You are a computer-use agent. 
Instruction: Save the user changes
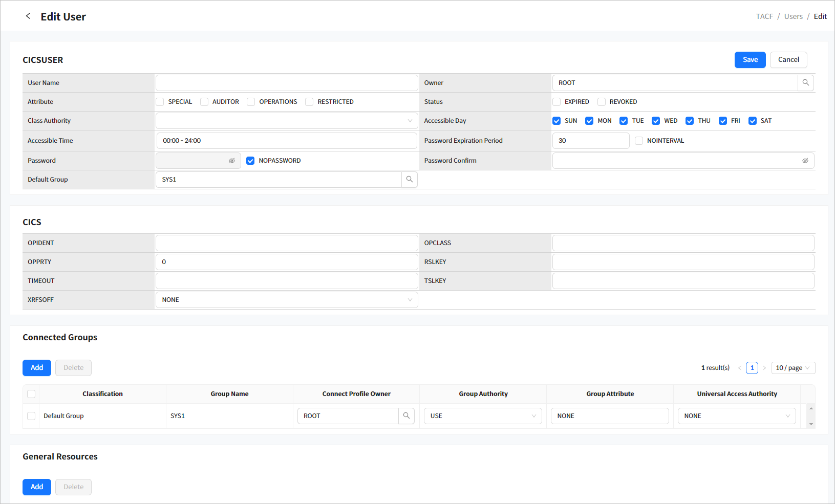pos(750,60)
